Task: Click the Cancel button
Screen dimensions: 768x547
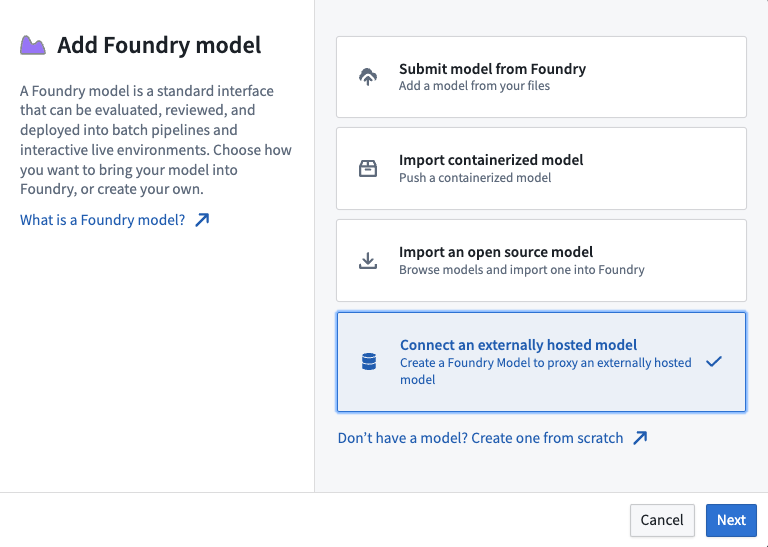Action: (662, 520)
